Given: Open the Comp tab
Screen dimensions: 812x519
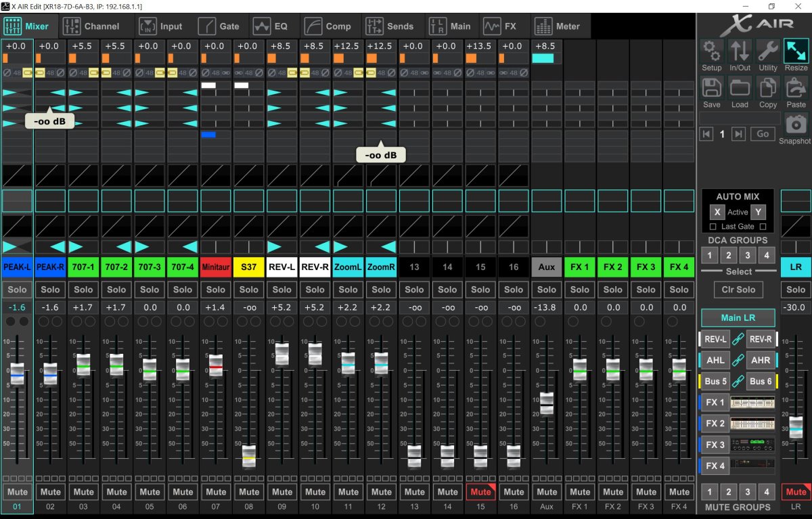Looking at the screenshot, I should coord(328,26).
